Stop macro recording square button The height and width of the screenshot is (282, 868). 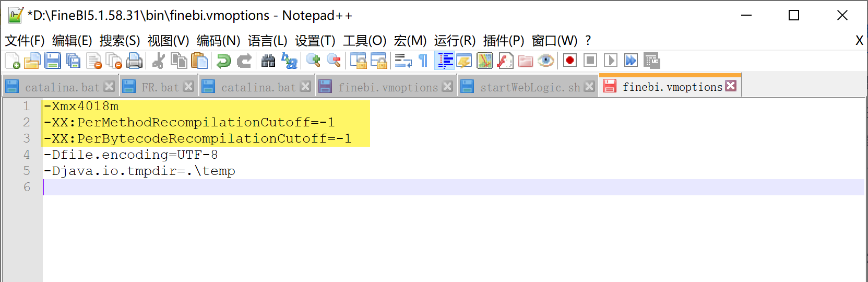coord(590,61)
